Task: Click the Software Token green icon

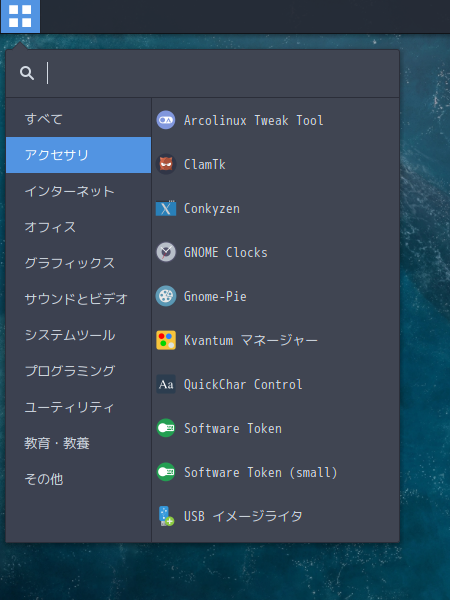Action: tap(166, 428)
